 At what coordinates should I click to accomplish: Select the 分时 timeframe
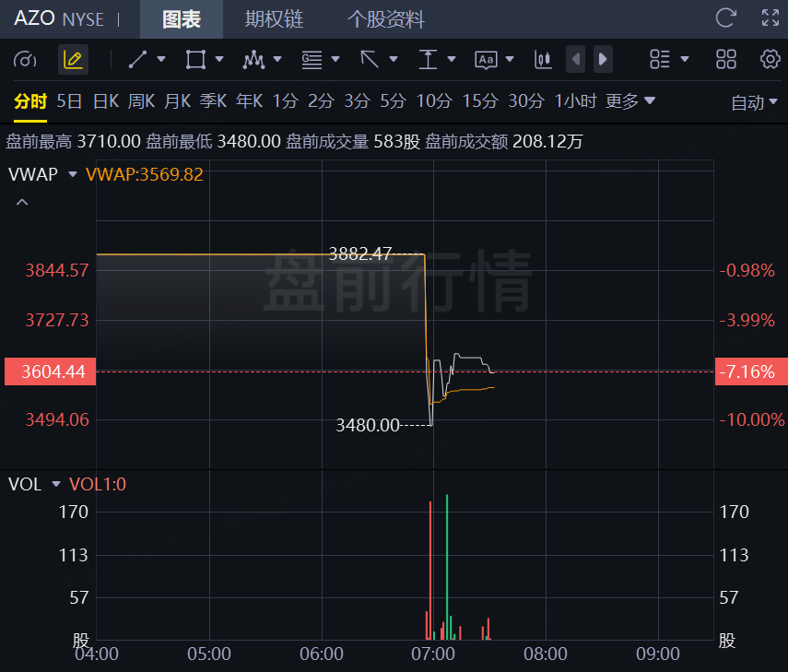[30, 101]
